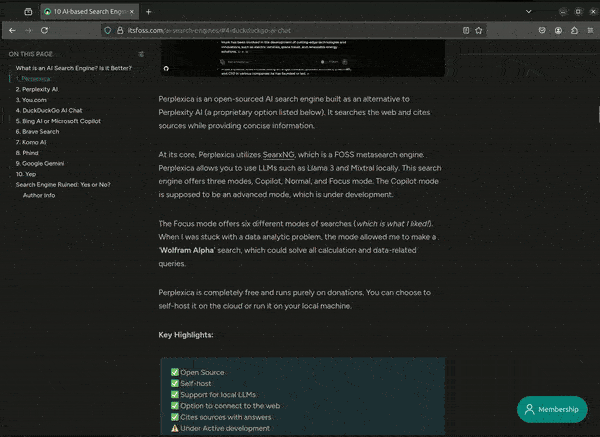This screenshot has height=437, width=600.
Task: Click the Cites sources with answers text
Action: pos(226,417)
